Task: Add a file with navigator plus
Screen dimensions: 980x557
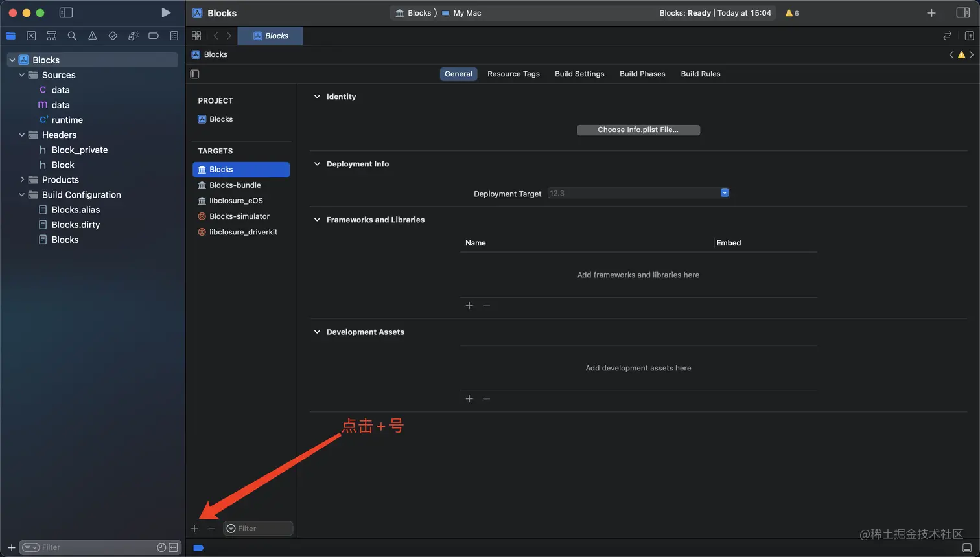Action: tap(11, 547)
